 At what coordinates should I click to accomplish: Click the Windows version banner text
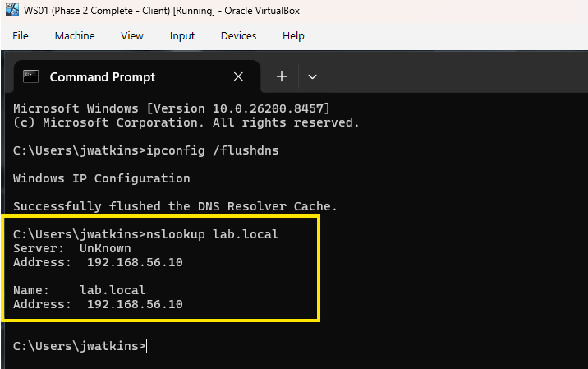coord(172,108)
